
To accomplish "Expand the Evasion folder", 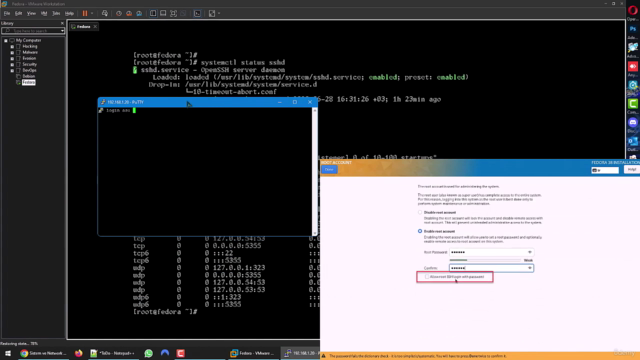I will [12, 58].
